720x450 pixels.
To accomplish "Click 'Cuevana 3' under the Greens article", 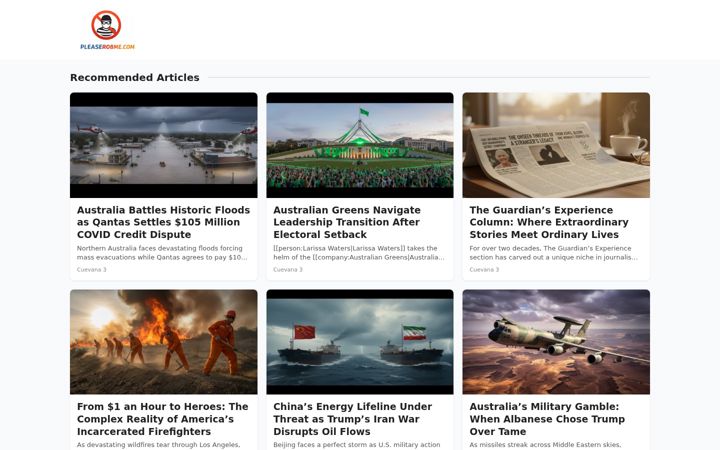I will click(x=288, y=270).
